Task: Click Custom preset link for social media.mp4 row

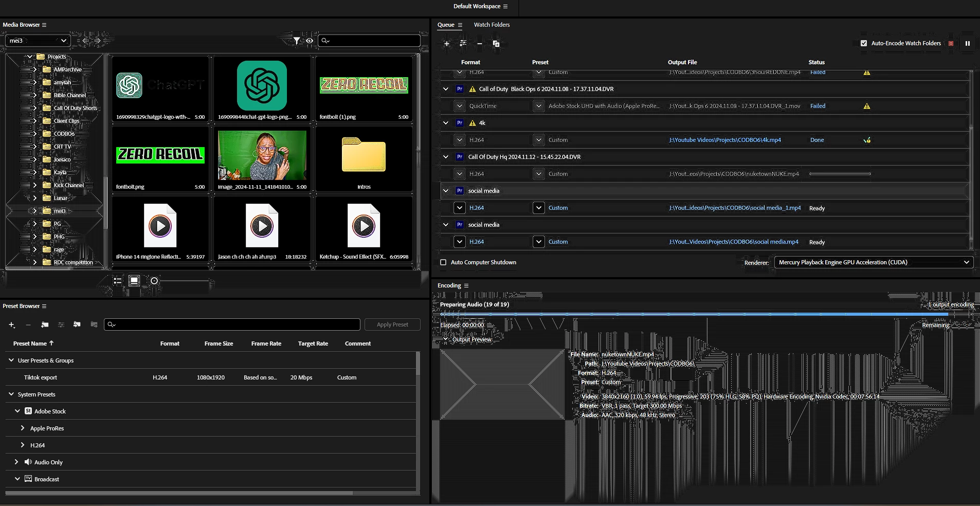Action: click(558, 242)
